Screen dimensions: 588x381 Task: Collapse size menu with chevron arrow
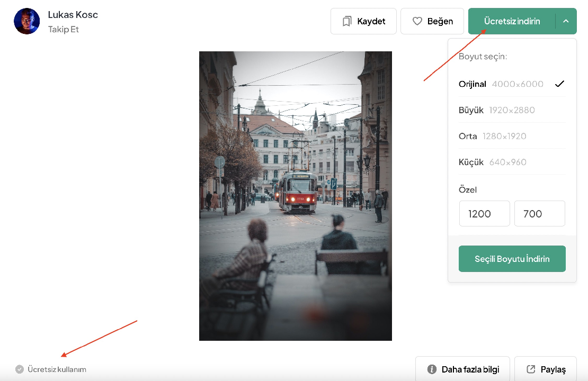(566, 21)
